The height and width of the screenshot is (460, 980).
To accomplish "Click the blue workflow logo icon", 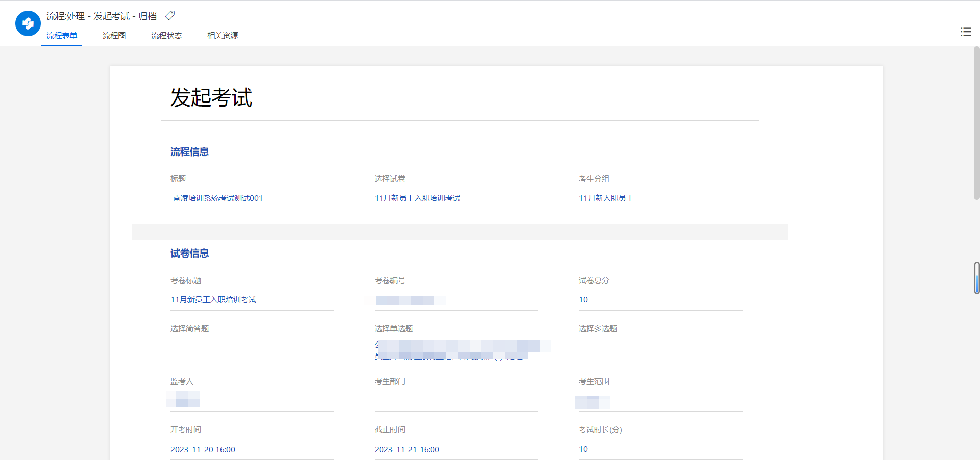I will 28,23.
